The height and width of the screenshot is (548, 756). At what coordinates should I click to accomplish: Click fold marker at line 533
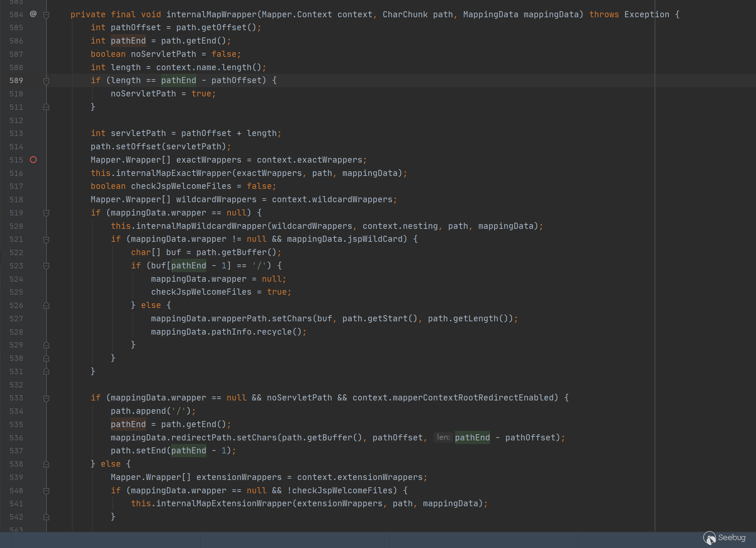click(x=46, y=398)
